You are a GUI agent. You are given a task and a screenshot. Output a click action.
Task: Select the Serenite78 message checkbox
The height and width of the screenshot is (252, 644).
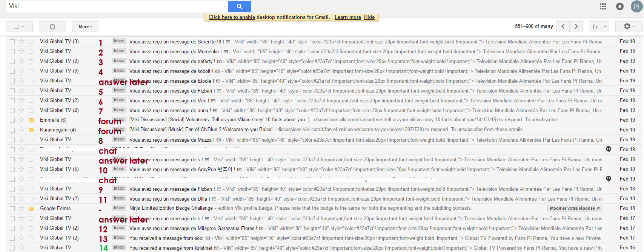point(12,42)
